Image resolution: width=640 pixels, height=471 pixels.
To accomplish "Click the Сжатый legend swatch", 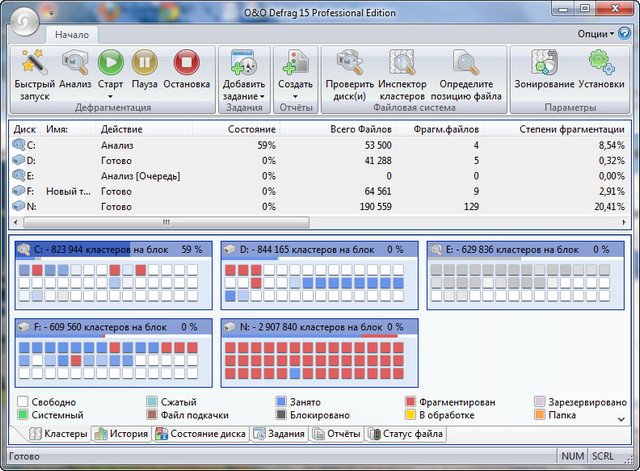I will pos(152,402).
